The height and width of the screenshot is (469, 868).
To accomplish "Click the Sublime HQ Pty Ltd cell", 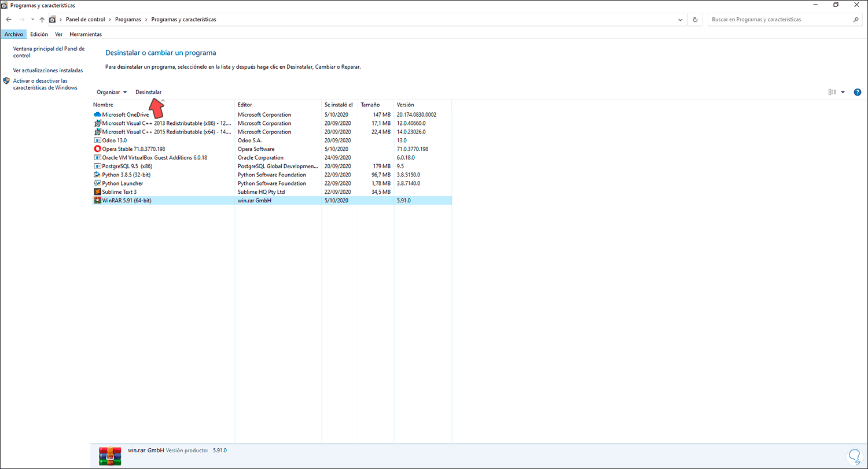I will tap(262, 192).
